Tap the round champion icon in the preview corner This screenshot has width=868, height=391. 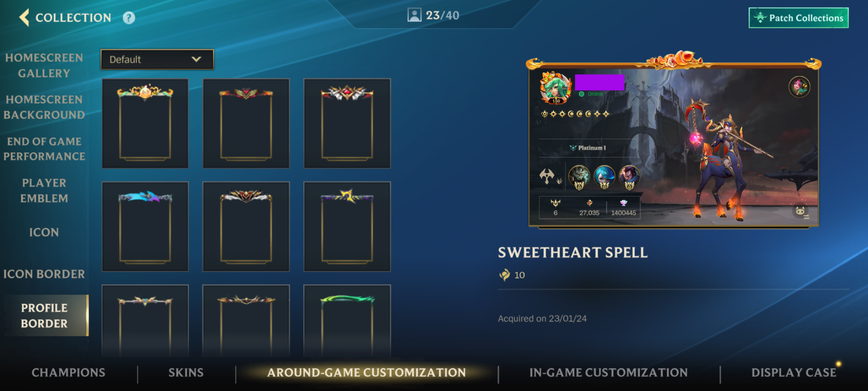click(x=799, y=87)
